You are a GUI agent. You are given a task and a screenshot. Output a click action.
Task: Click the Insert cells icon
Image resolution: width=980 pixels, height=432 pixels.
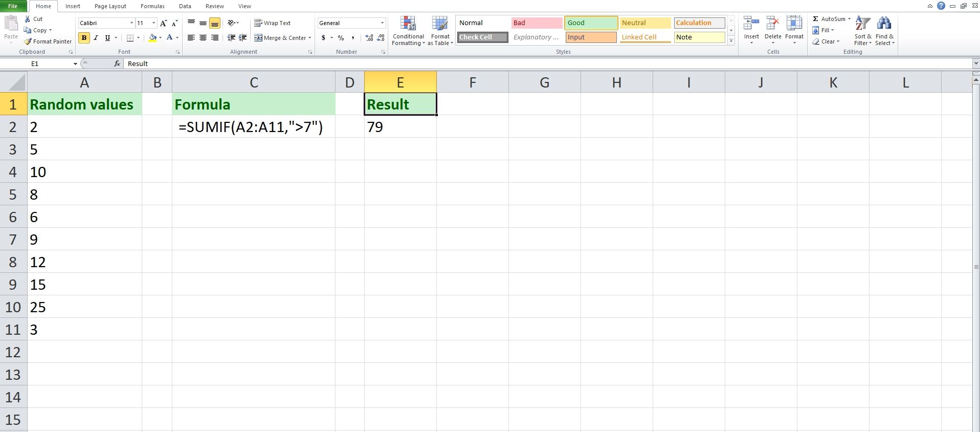(751, 24)
